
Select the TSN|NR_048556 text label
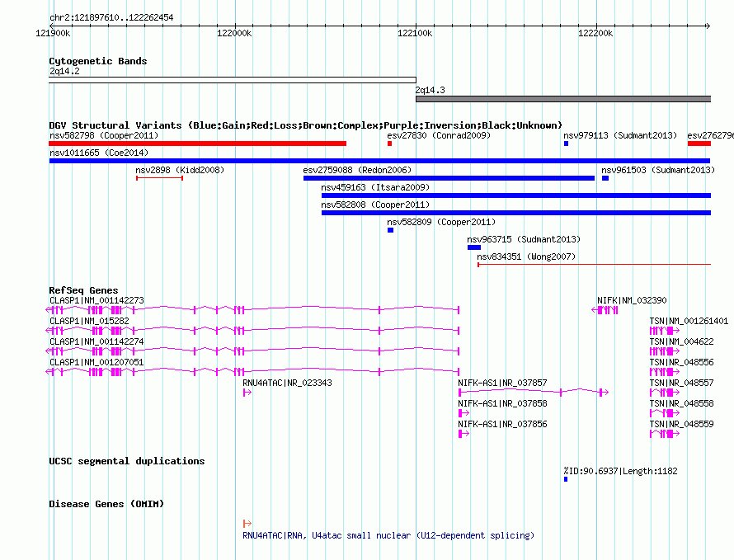681,362
